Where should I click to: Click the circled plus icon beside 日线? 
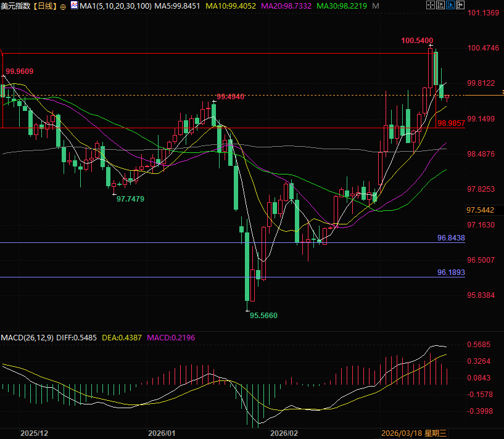coord(63,6)
